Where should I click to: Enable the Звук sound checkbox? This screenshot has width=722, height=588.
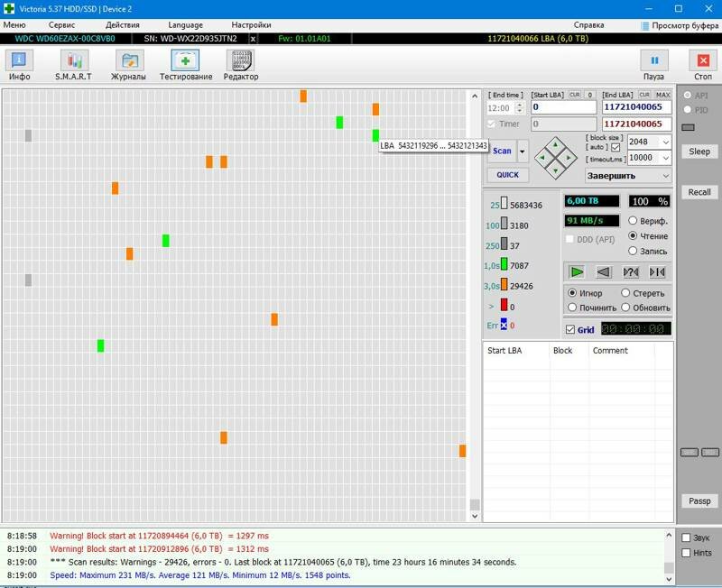(686, 537)
